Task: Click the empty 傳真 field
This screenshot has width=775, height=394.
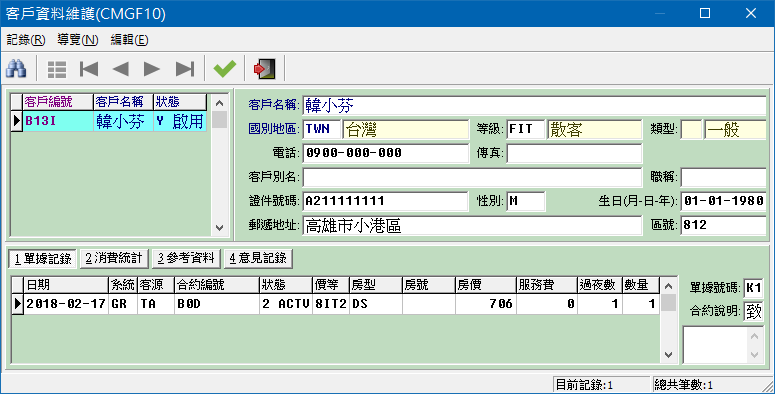Action: pyautogui.click(x=574, y=153)
